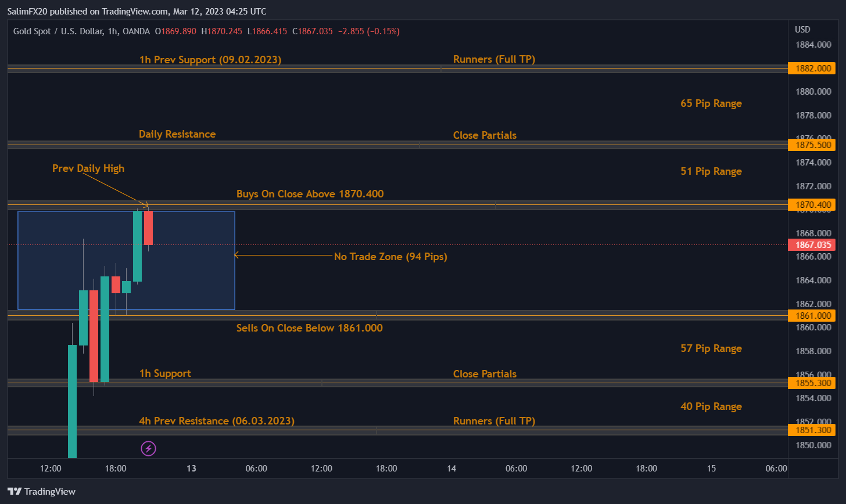Click the Buys On Close Above 1870.400 annotation
The image size is (846, 504).
click(x=310, y=194)
